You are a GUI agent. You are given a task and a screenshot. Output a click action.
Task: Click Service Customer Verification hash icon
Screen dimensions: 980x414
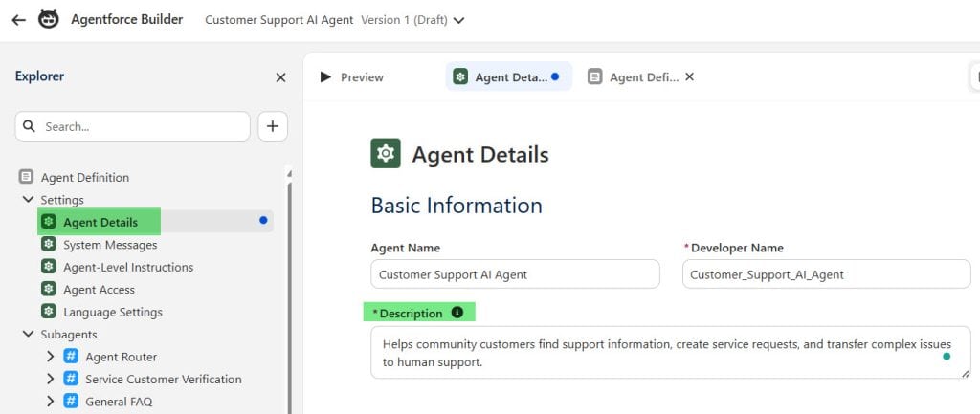(x=71, y=379)
